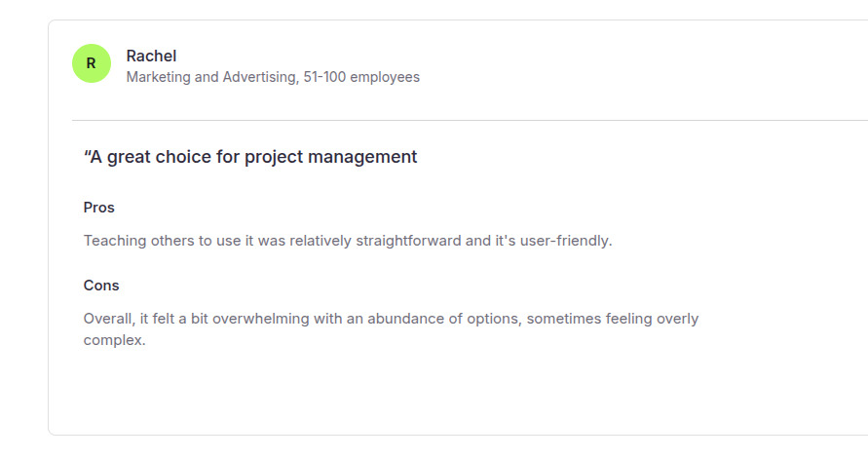Click 'relatively' in the Pros sentence
Screen dimensions: 868x459
coord(319,241)
